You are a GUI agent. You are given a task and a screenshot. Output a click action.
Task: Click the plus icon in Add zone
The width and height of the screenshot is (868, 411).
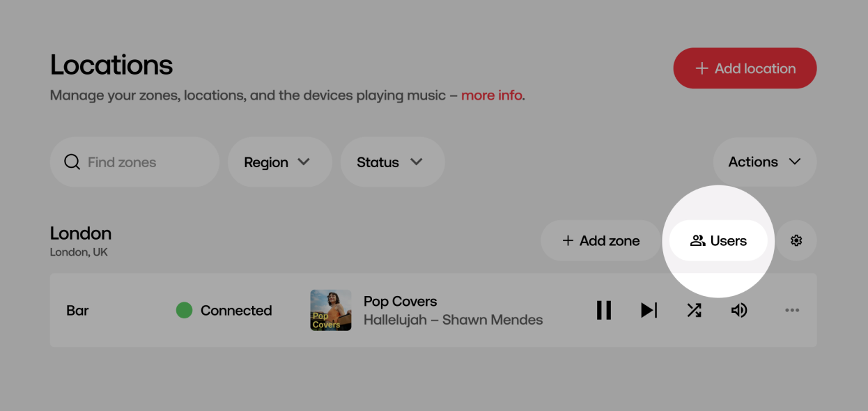[x=568, y=240]
